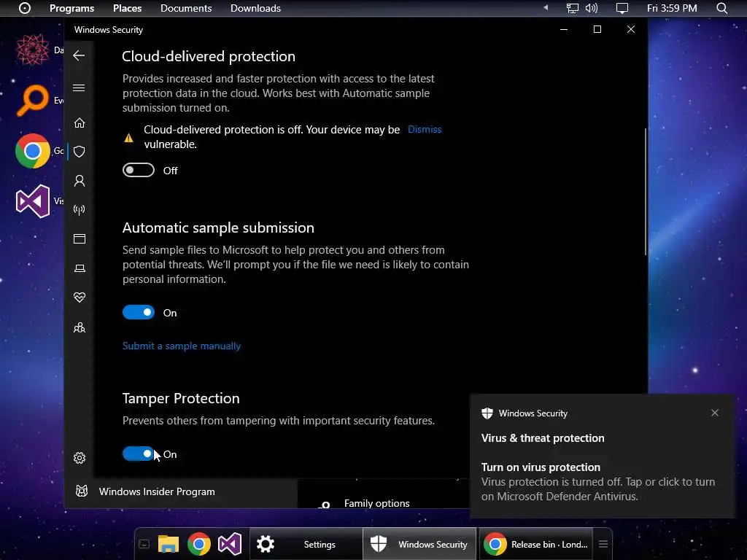This screenshot has height=560, width=747.
Task: Open the Google Chrome desktop shortcut
Action: [x=33, y=151]
